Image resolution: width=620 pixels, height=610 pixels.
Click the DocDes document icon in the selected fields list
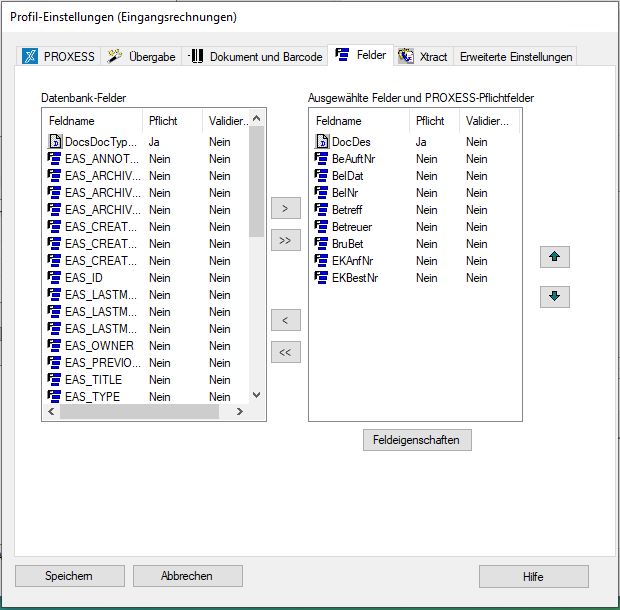pyautogui.click(x=322, y=142)
